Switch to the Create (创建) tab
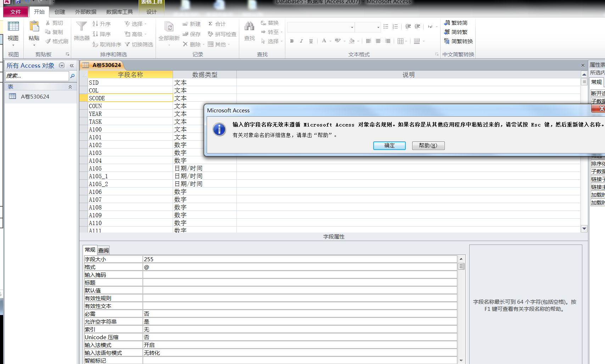 point(60,12)
